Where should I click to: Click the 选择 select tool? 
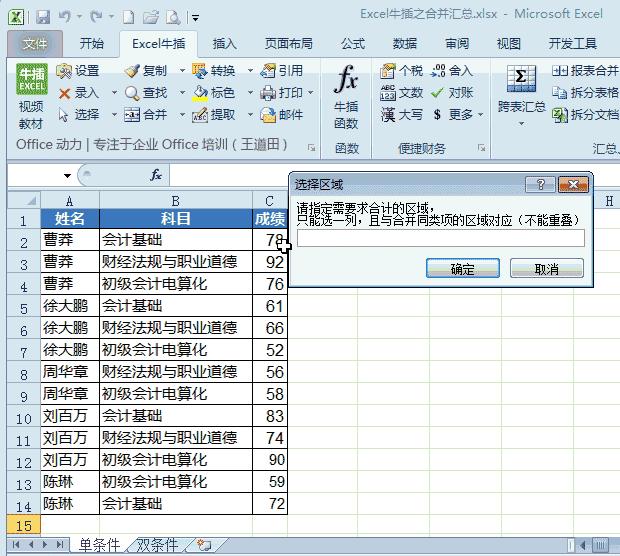(x=78, y=115)
